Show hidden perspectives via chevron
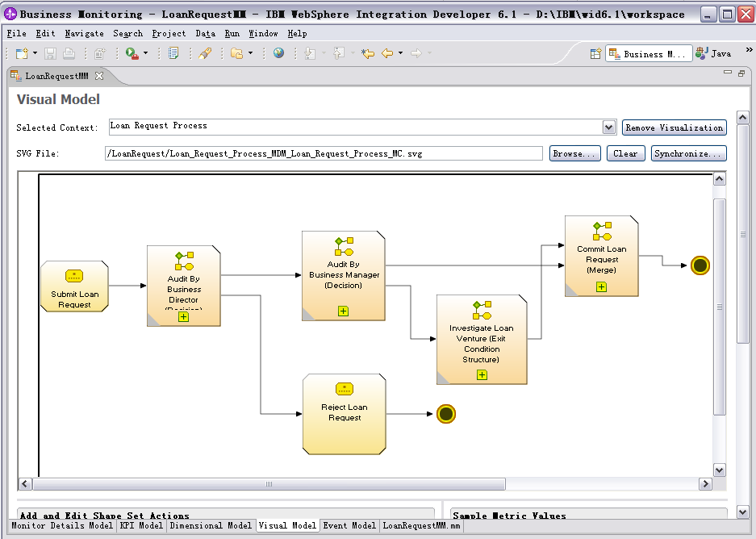Image resolution: width=756 pixels, height=539 pixels. (749, 50)
